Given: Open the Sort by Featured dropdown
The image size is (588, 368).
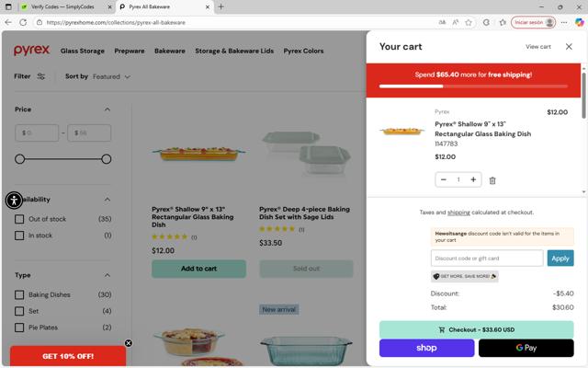Looking at the screenshot, I should 111,76.
